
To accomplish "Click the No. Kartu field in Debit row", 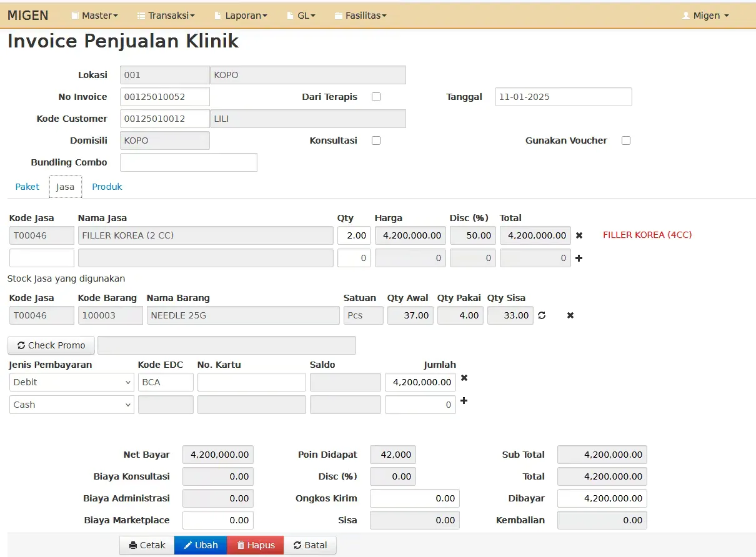I will (x=252, y=382).
